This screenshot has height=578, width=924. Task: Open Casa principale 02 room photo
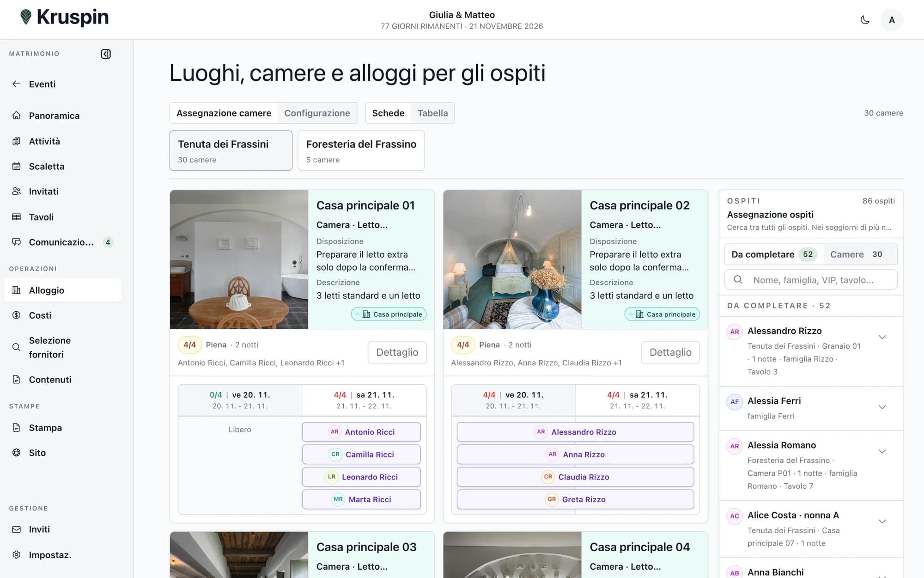pyautogui.click(x=512, y=259)
